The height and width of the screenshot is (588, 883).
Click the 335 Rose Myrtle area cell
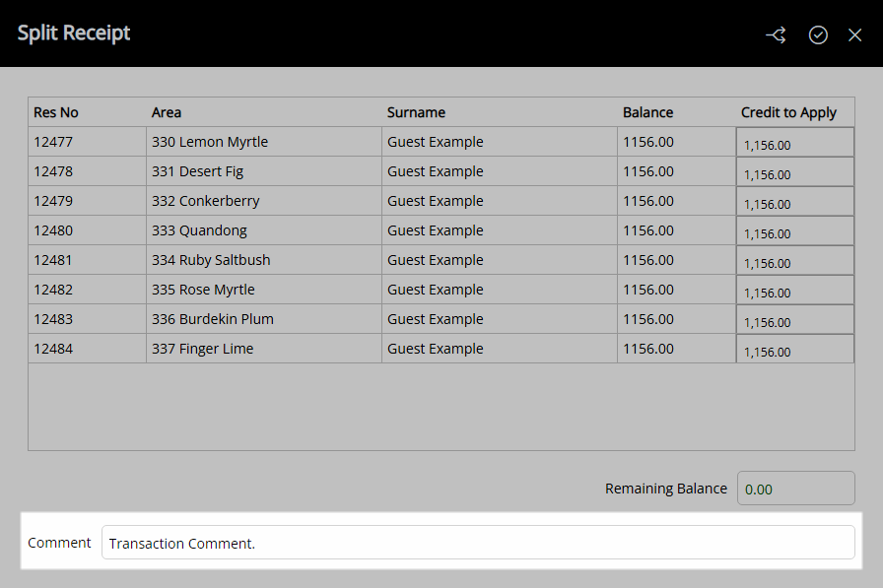264,290
